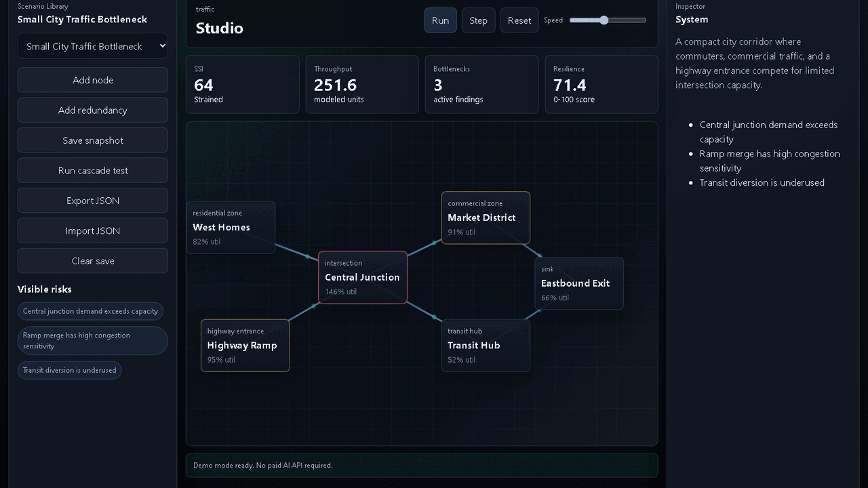Click inspector bullet Central junction demand exceeds capacity
Screen dimensions: 868x488
768,132
